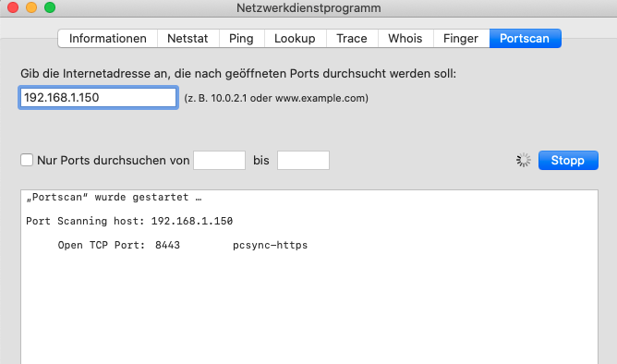Switch to the Informationen tab
This screenshot has height=364, width=617.
[108, 39]
